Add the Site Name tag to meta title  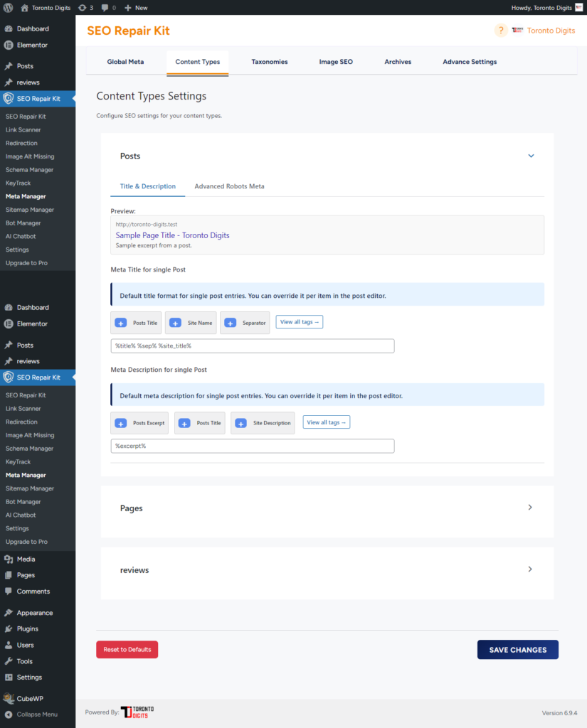(x=191, y=323)
